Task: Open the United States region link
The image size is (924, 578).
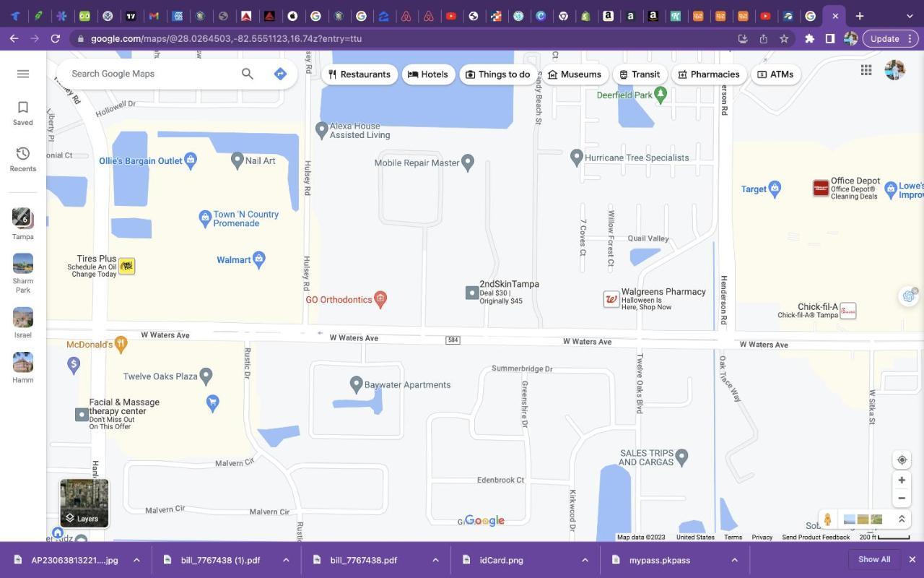Action: [695, 537]
